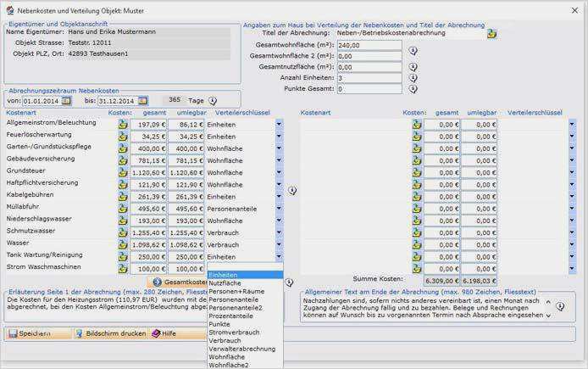
Task: Open cost entry icon for Kabelgebühren
Action: tap(123, 197)
